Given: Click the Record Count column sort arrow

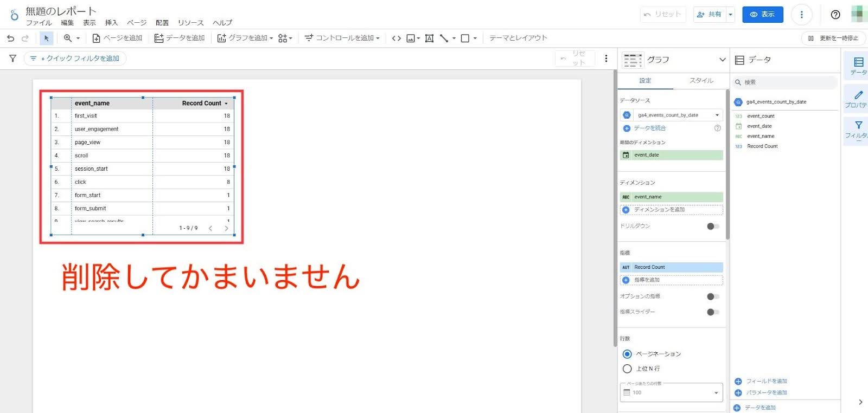Looking at the screenshot, I should 226,104.
